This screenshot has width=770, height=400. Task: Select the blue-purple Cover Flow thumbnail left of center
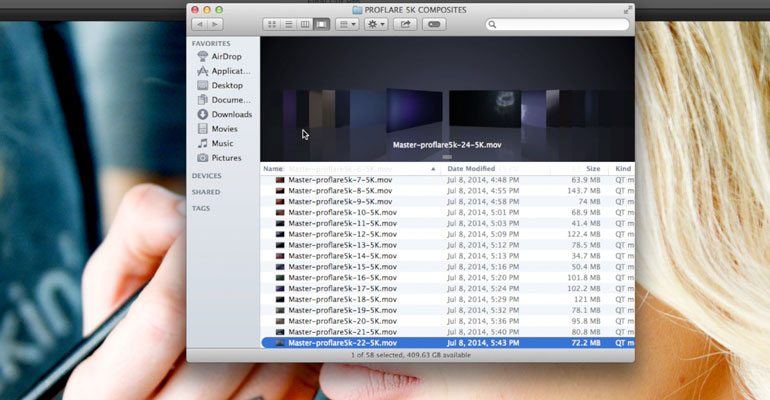pos(414,110)
